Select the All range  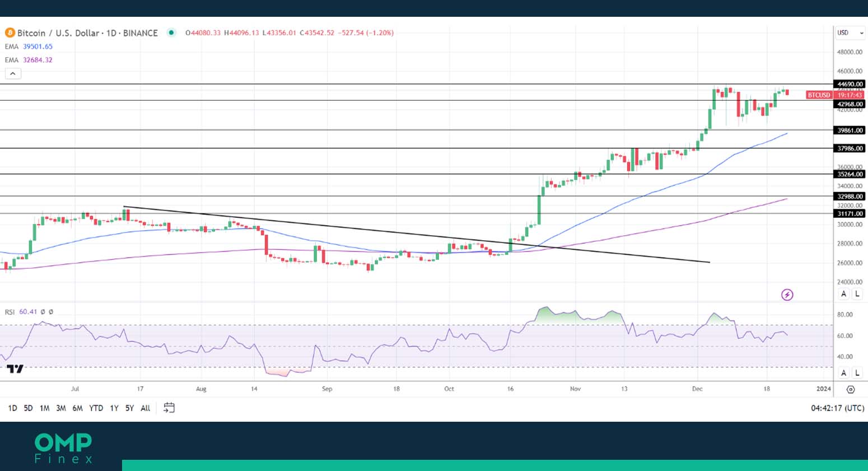[x=145, y=408]
